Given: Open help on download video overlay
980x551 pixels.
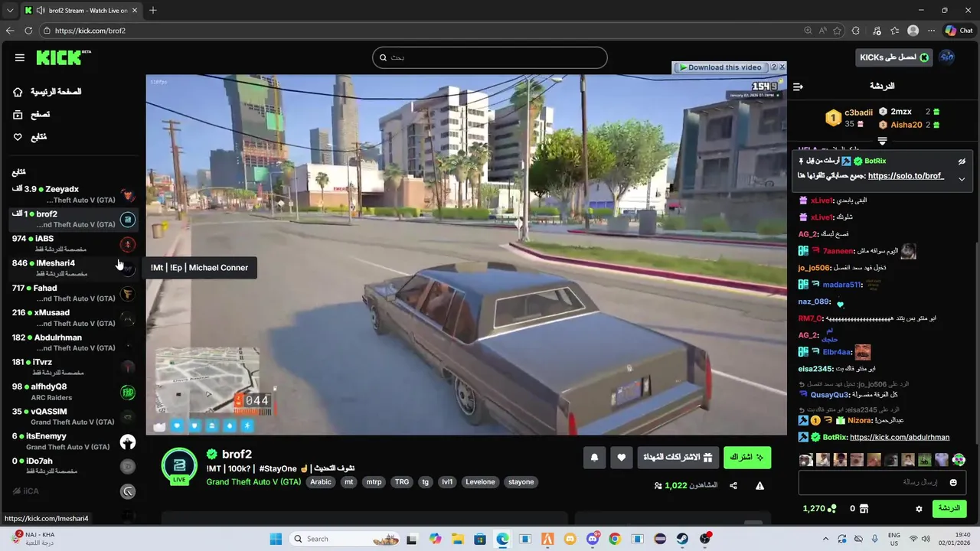Looking at the screenshot, I should [x=773, y=67].
